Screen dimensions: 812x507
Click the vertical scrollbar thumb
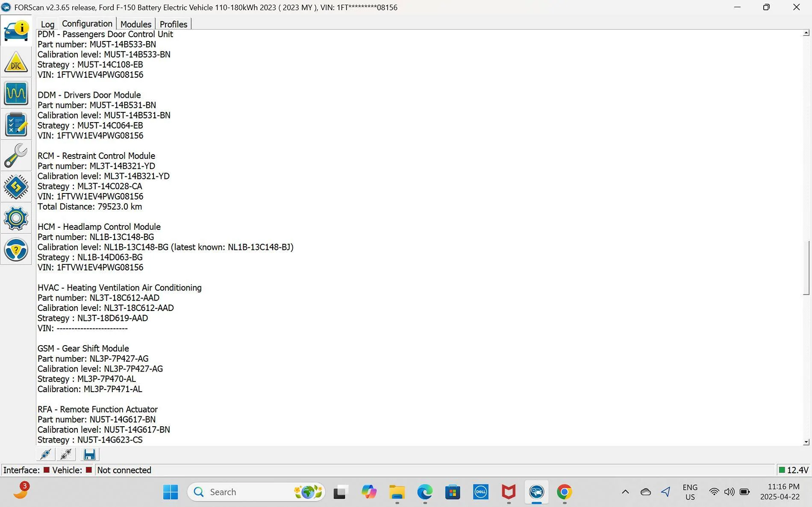[x=806, y=268]
